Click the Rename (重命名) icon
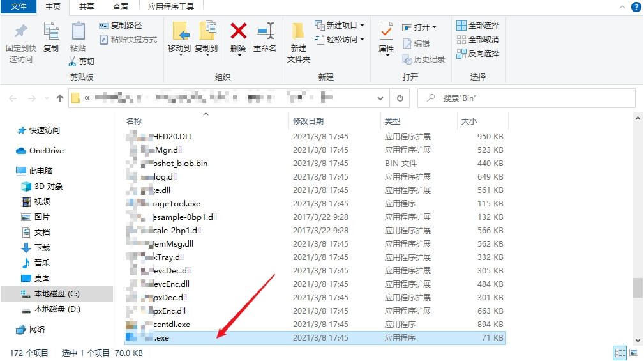The image size is (644, 361). point(265,31)
